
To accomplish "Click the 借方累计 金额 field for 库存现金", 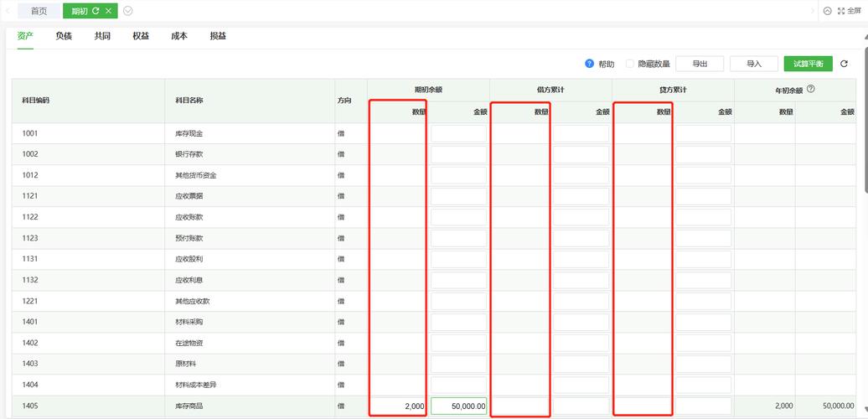I will click(581, 133).
